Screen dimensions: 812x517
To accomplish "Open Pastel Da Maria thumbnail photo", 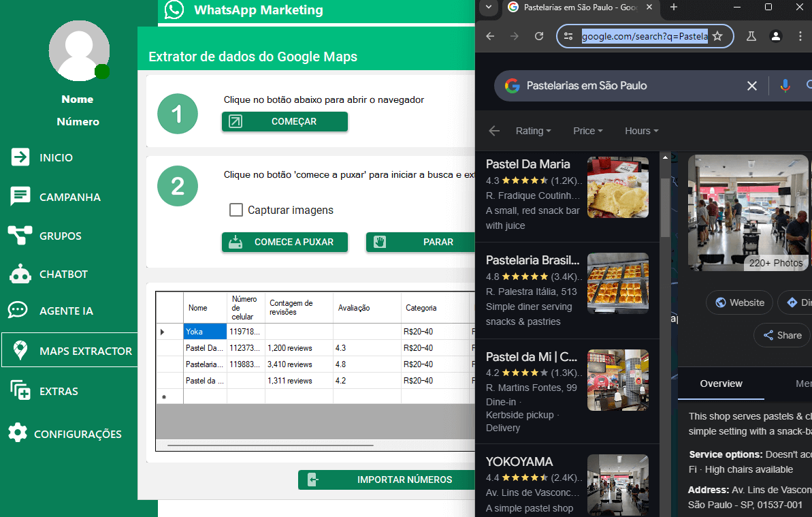I will (x=618, y=187).
